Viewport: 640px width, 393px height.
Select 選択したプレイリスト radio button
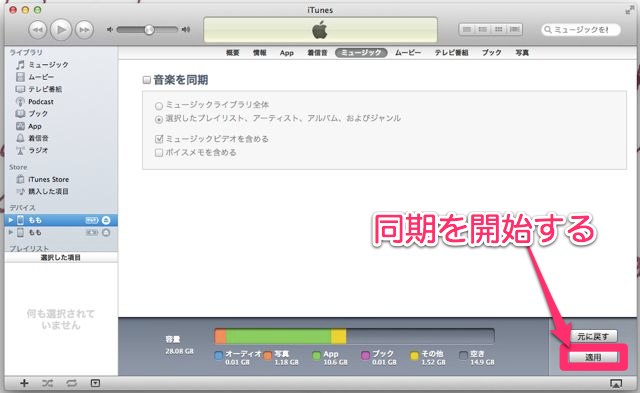[159, 120]
